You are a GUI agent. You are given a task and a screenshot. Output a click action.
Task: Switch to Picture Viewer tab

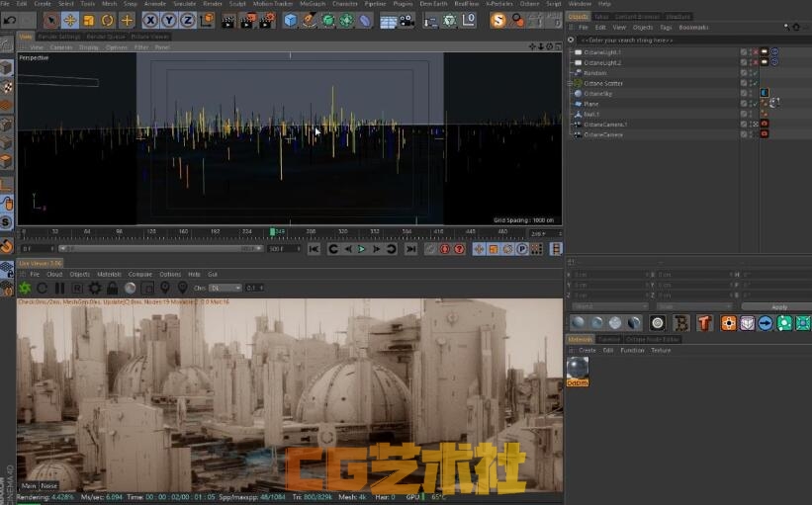[x=150, y=37]
